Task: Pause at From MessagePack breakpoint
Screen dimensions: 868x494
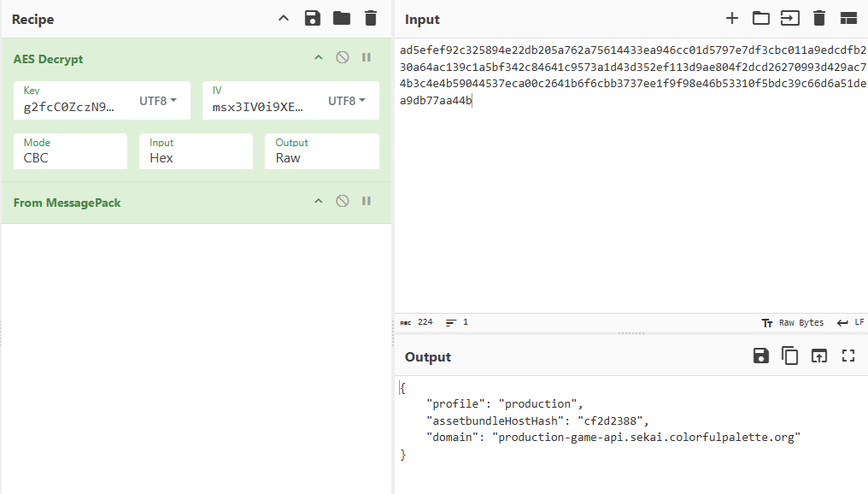Action: click(367, 202)
